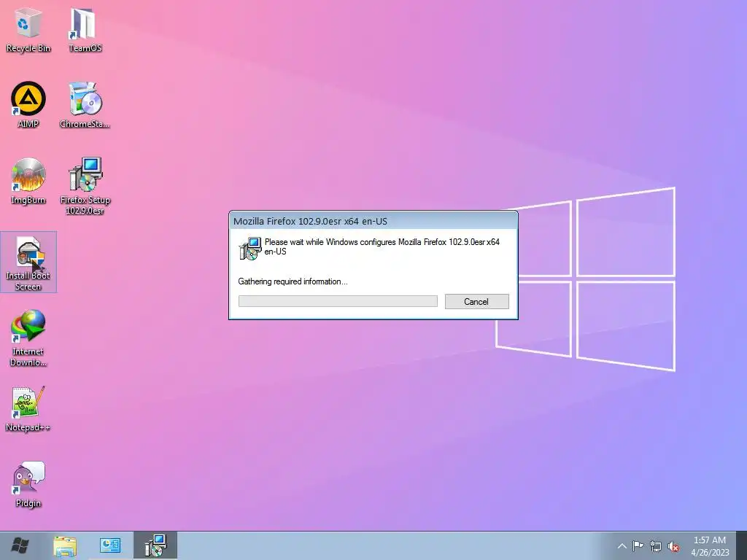Cancel the Firefox installation
Image resolution: width=747 pixels, height=560 pixels.
(x=476, y=301)
